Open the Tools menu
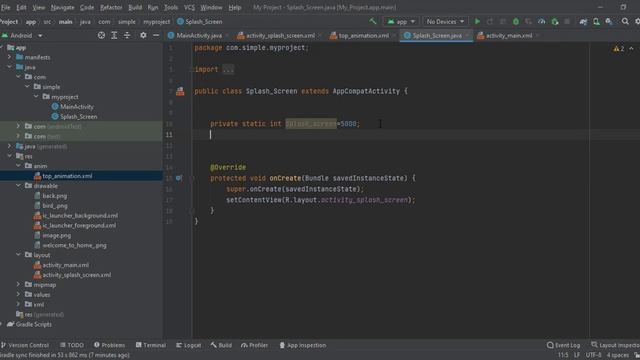Image resolution: width=640 pixels, height=360 pixels. pos(171,7)
